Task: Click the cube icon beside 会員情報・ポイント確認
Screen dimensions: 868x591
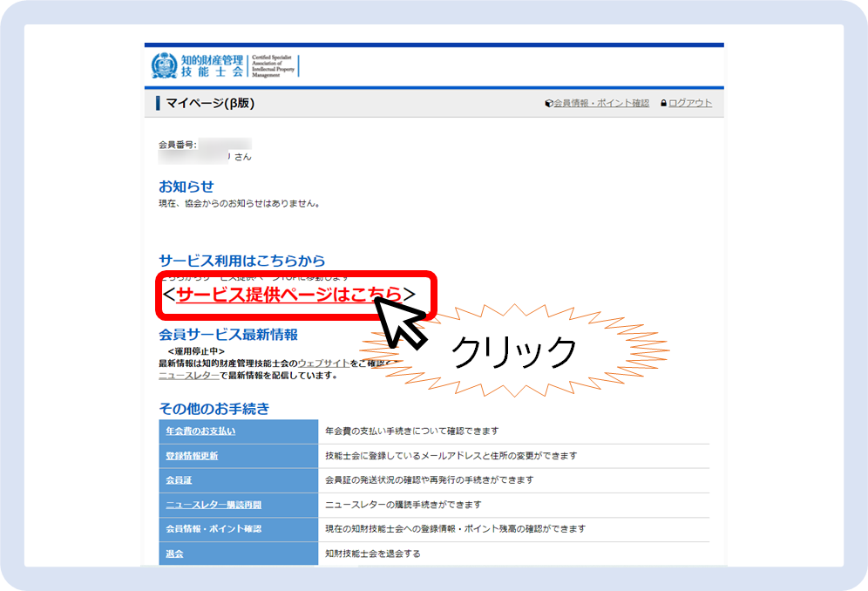Action: (x=548, y=103)
